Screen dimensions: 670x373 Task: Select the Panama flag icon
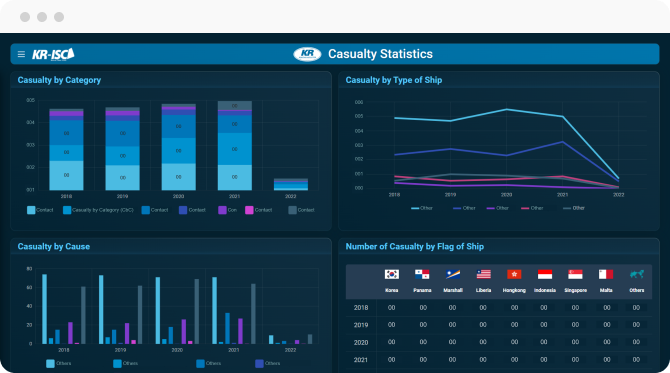pos(422,274)
